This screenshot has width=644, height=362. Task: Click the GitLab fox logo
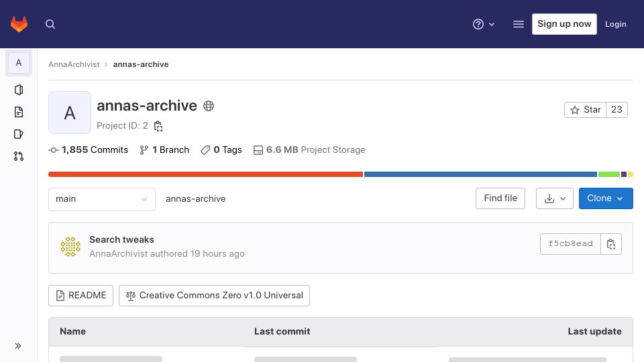click(x=19, y=24)
